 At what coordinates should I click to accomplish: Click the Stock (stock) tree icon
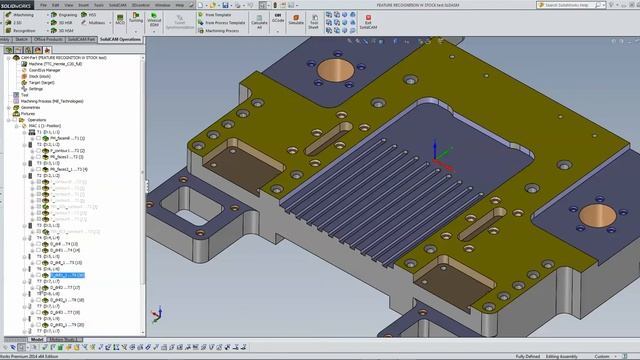click(24, 76)
